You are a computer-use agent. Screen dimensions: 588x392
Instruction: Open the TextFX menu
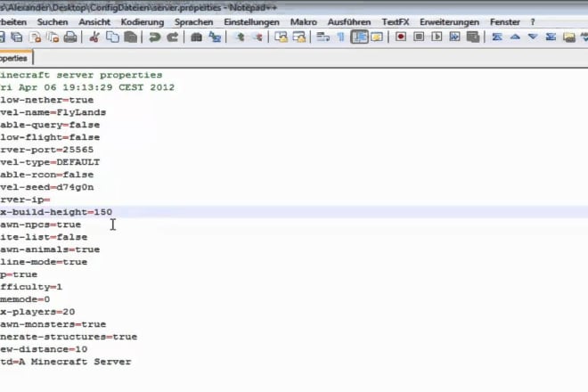(396, 22)
